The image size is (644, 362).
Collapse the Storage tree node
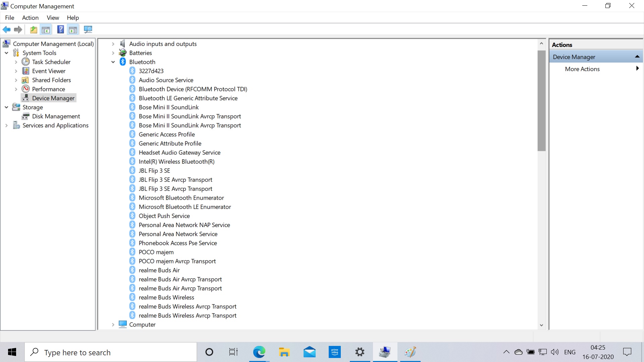pyautogui.click(x=6, y=107)
